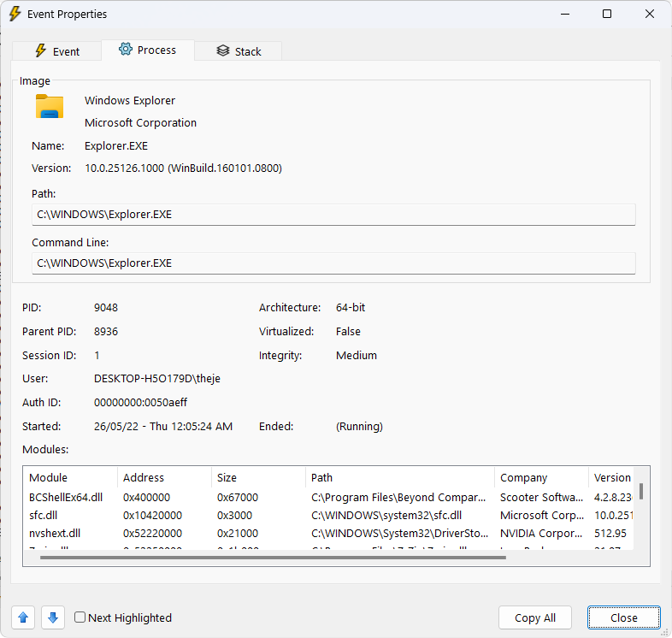Click the Started timestamp 12:05:24 AM
Viewport: 672px width, 638px height.
[202, 427]
